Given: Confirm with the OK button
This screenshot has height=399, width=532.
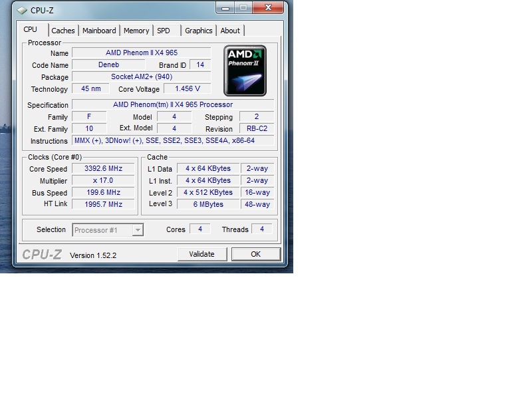Looking at the screenshot, I should point(256,254).
